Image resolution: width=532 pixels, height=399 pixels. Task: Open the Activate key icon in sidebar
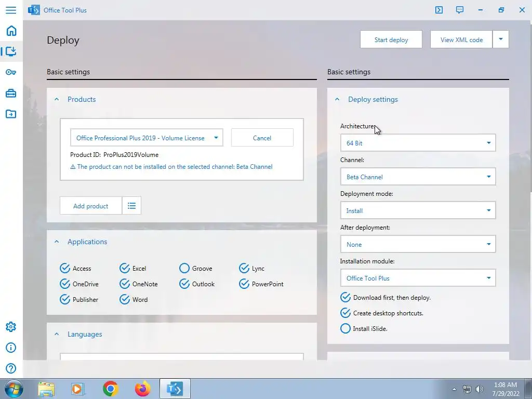pos(11,72)
